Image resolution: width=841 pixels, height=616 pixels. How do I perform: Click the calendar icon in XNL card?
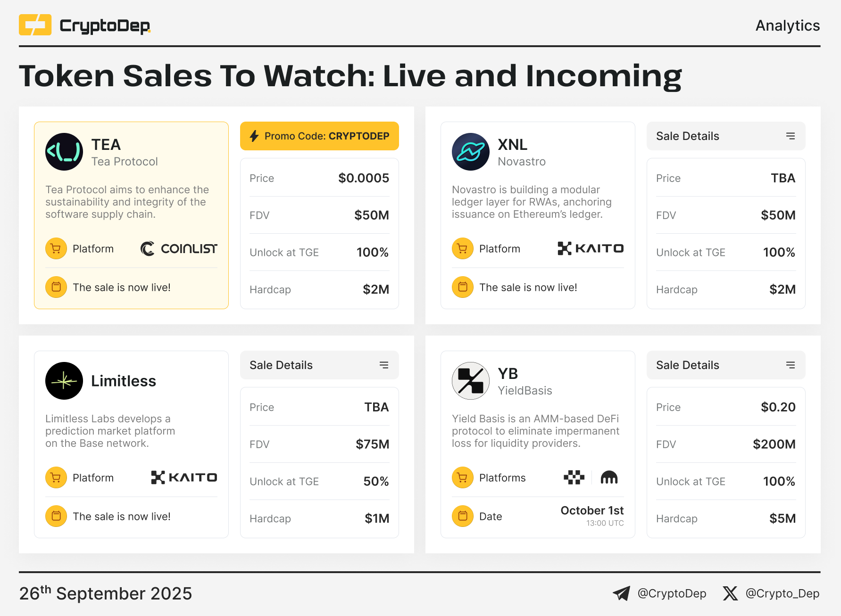[463, 287]
